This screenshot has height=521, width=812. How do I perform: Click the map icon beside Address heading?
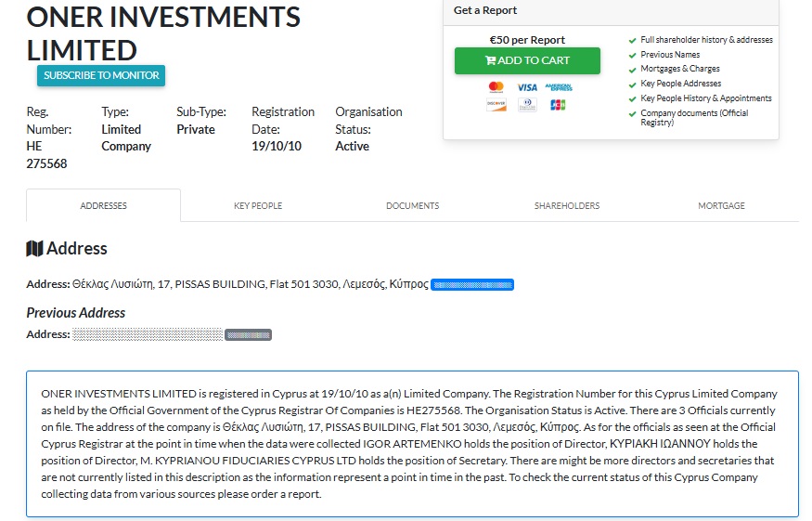pyautogui.click(x=34, y=249)
